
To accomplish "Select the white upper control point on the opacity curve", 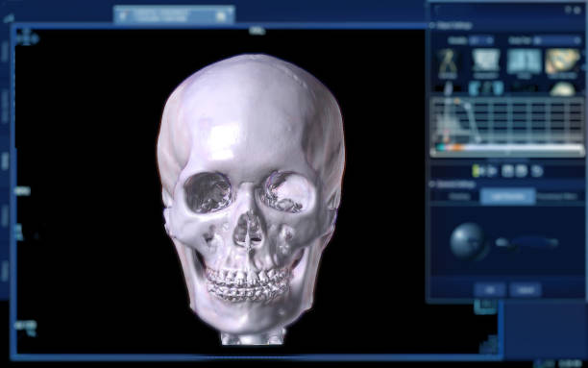I will [468, 107].
